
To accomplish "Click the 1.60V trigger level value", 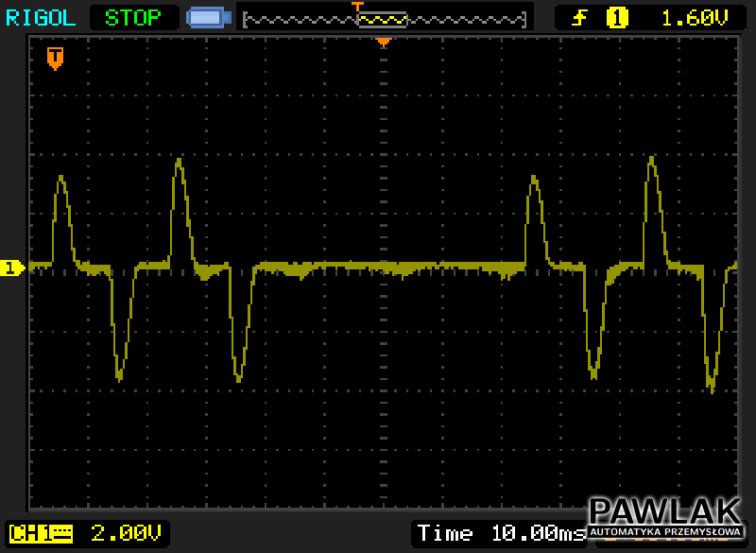I will coord(694,18).
